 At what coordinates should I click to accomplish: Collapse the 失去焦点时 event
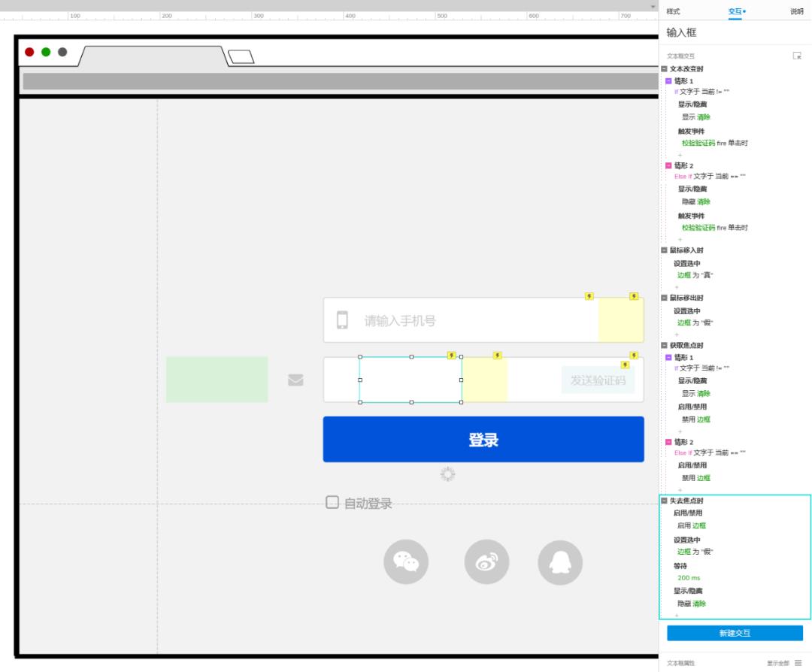[664, 501]
